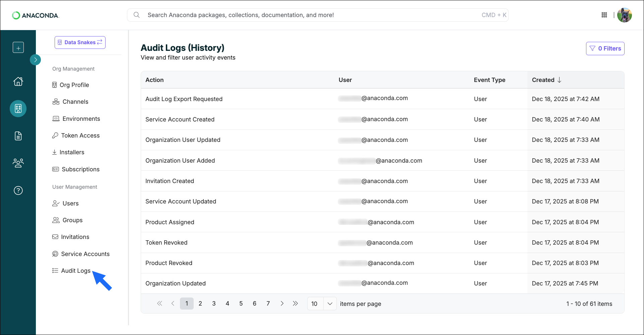Viewport: 644px width, 335px height.
Task: Expand the collapsed sidebar with the chevron
Action: click(x=36, y=60)
